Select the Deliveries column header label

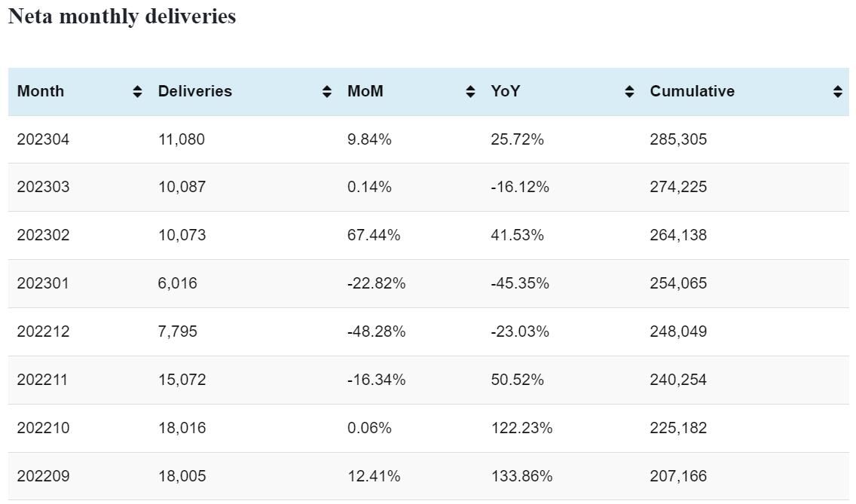pos(195,91)
